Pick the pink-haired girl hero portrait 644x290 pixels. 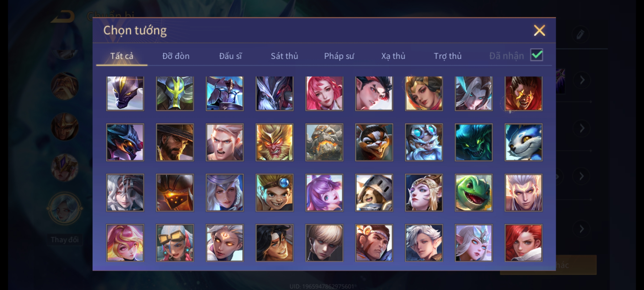point(324,93)
